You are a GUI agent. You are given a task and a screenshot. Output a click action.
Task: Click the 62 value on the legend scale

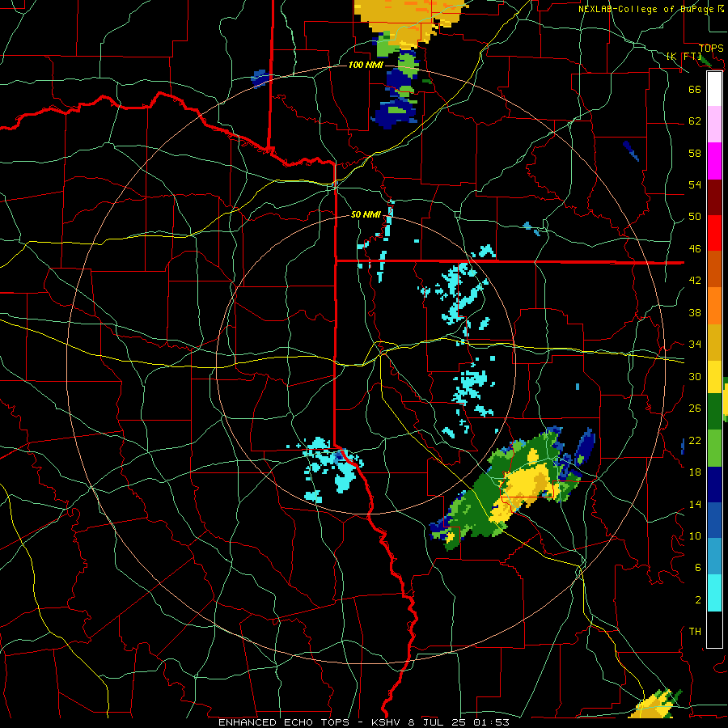695,121
